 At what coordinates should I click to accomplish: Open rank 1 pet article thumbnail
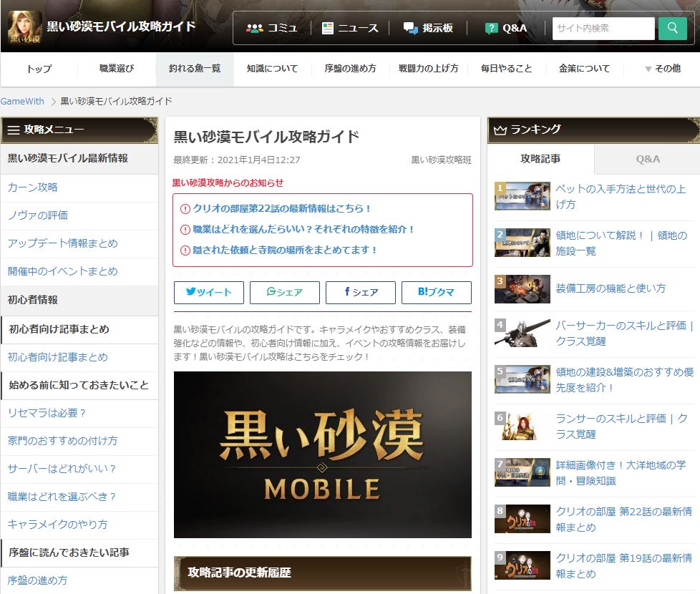click(522, 196)
